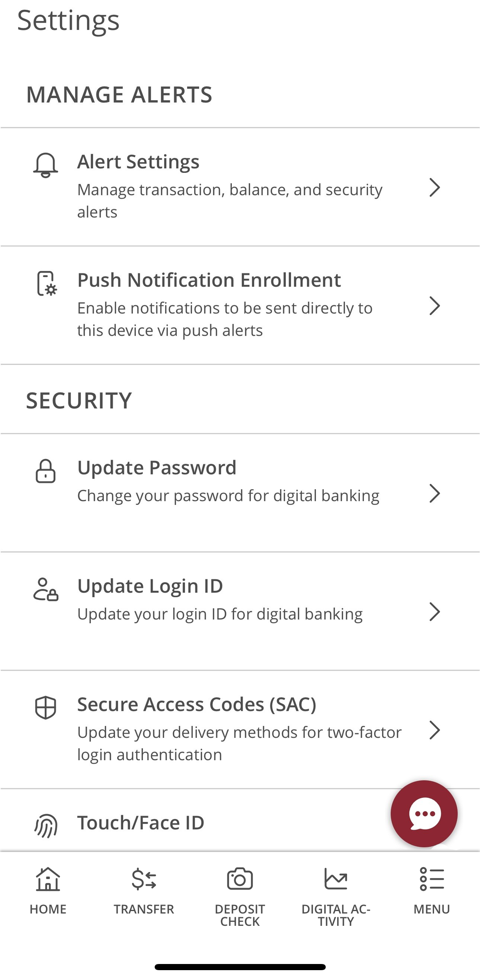Tap the camera Deposit Check icon
Viewport: 480px width, 980px height.
pyautogui.click(x=240, y=879)
